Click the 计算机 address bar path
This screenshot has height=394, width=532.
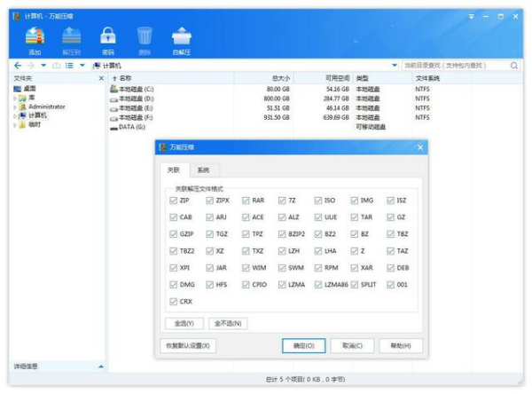112,66
